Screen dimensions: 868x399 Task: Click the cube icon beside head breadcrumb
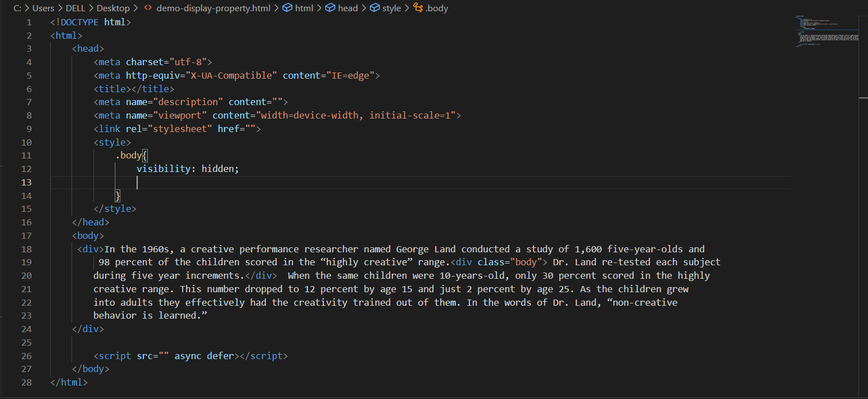pos(330,8)
